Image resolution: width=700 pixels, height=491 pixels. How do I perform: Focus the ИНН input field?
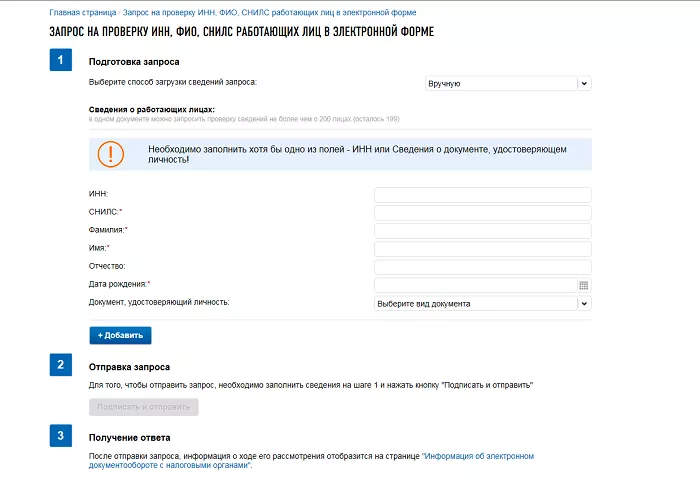click(482, 194)
